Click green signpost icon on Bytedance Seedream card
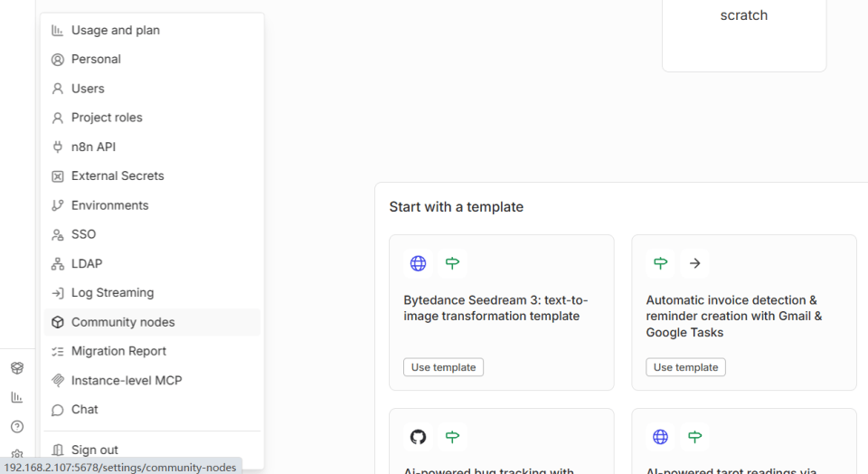This screenshot has height=474, width=868. [x=452, y=263]
